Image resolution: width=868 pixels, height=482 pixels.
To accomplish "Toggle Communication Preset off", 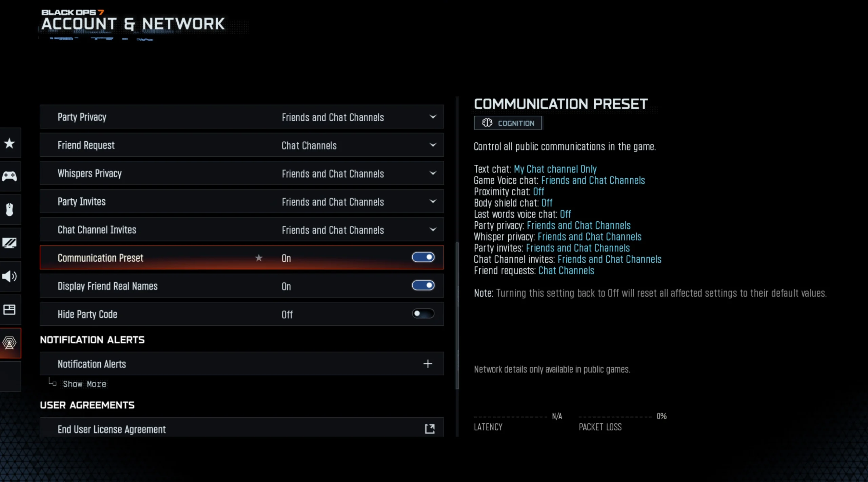I will (423, 257).
